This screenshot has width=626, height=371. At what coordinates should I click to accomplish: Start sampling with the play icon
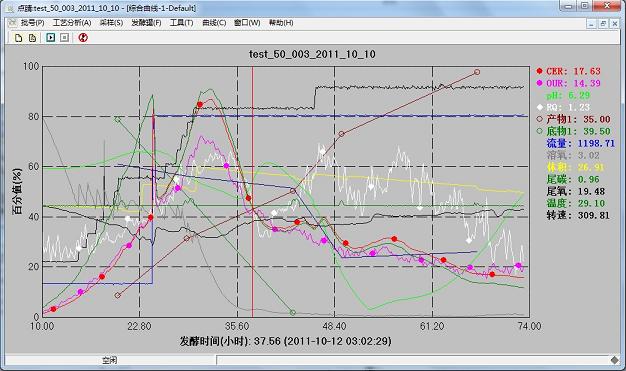tap(51, 38)
